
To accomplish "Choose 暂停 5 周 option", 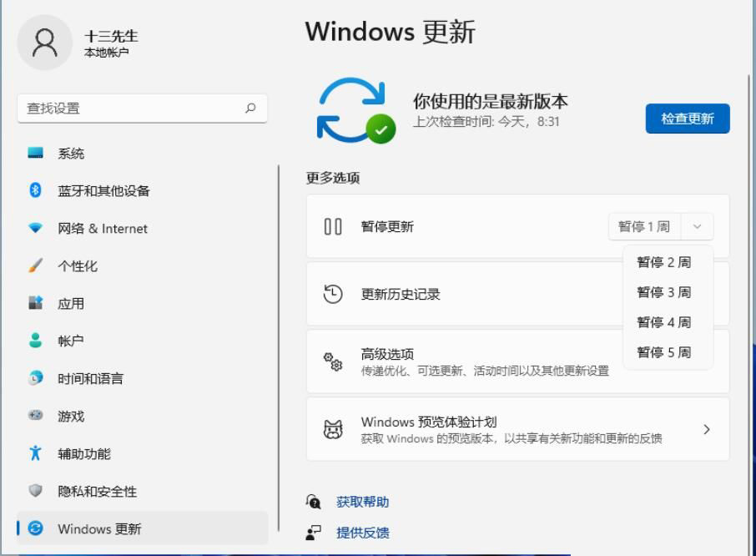I will click(x=664, y=352).
